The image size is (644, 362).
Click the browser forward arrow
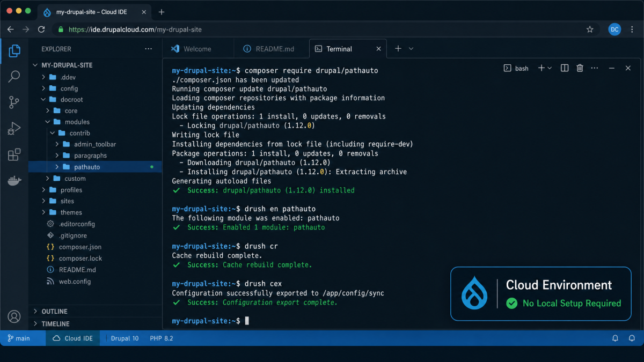tap(26, 29)
